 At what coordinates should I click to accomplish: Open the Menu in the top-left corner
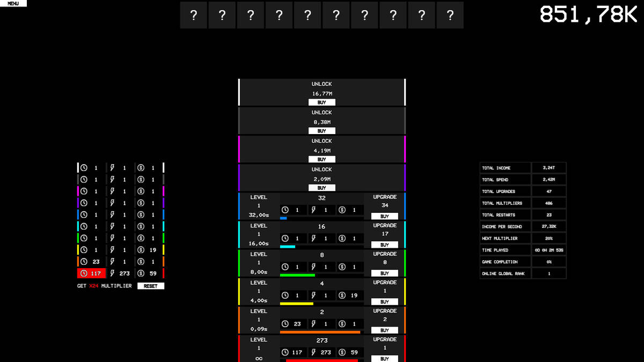point(13,3)
